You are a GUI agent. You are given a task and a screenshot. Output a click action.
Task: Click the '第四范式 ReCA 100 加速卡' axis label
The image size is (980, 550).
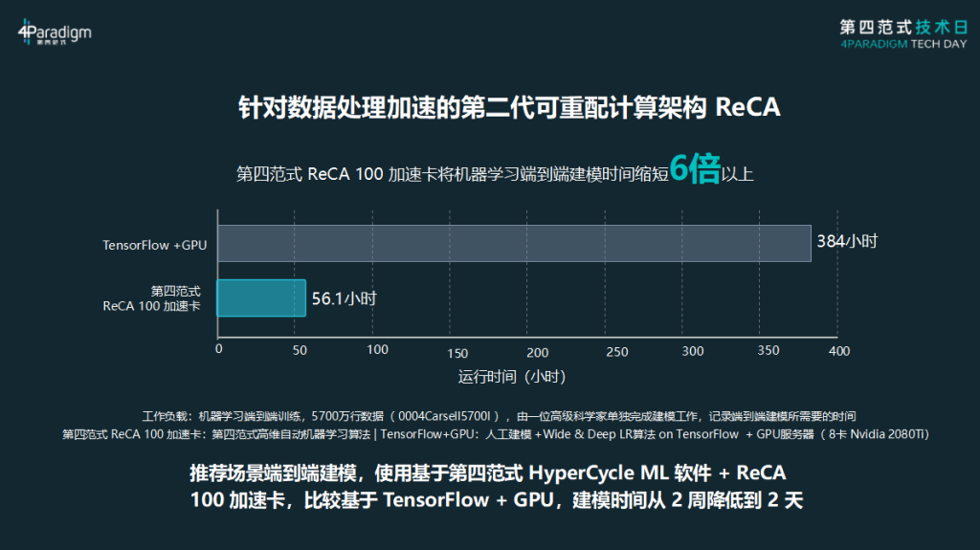152,298
